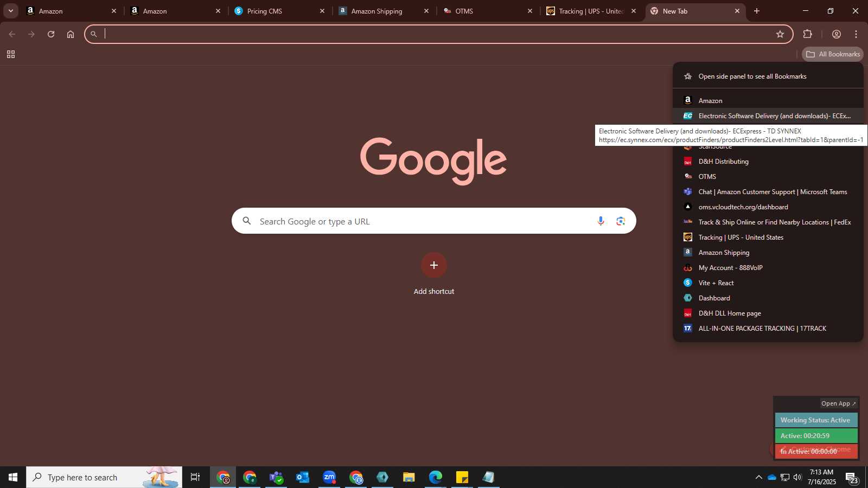
Task: Open the 17TRACK package tracking bookmark
Action: coord(768,329)
